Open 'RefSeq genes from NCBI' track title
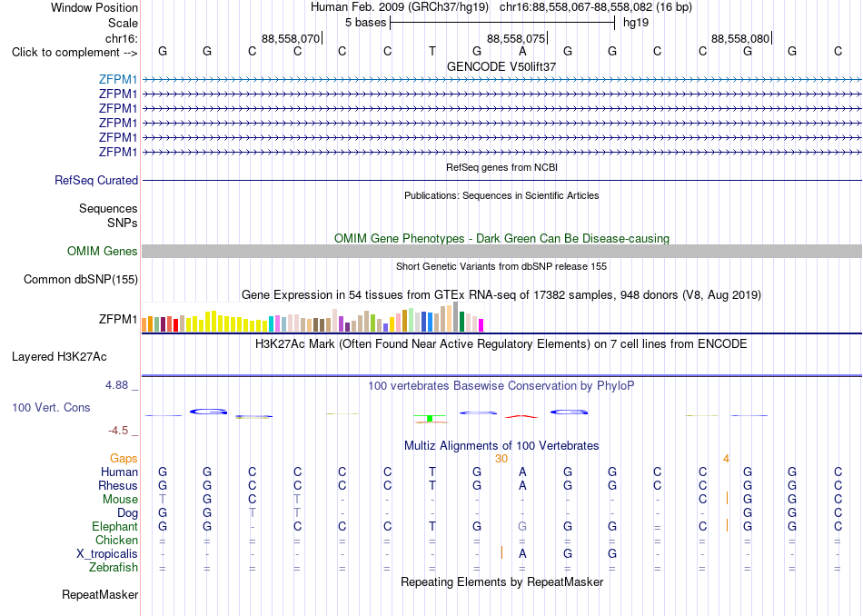This screenshot has width=863, height=616. click(501, 167)
